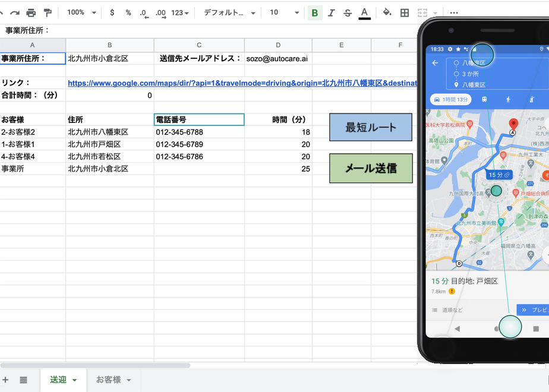
Task: Click the redo arrow icon
Action: point(14,13)
